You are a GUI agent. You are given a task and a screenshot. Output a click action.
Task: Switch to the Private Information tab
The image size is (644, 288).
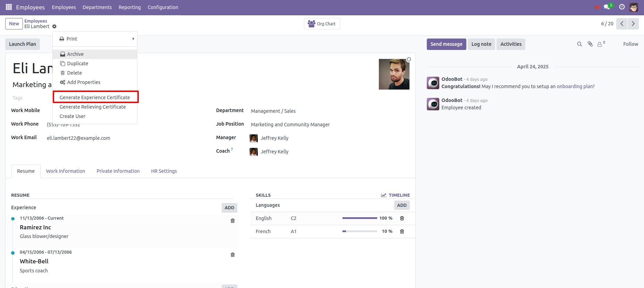tap(118, 171)
